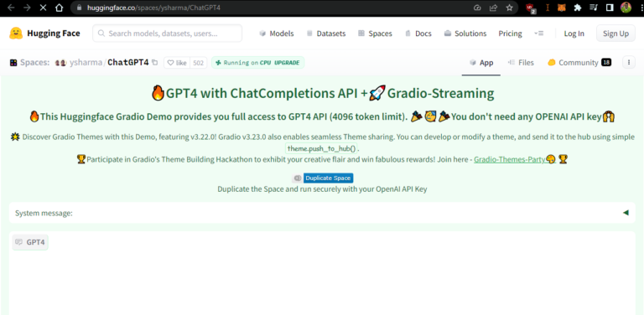Image resolution: width=644 pixels, height=315 pixels.
Task: Open the Community tab
Action: [x=579, y=62]
